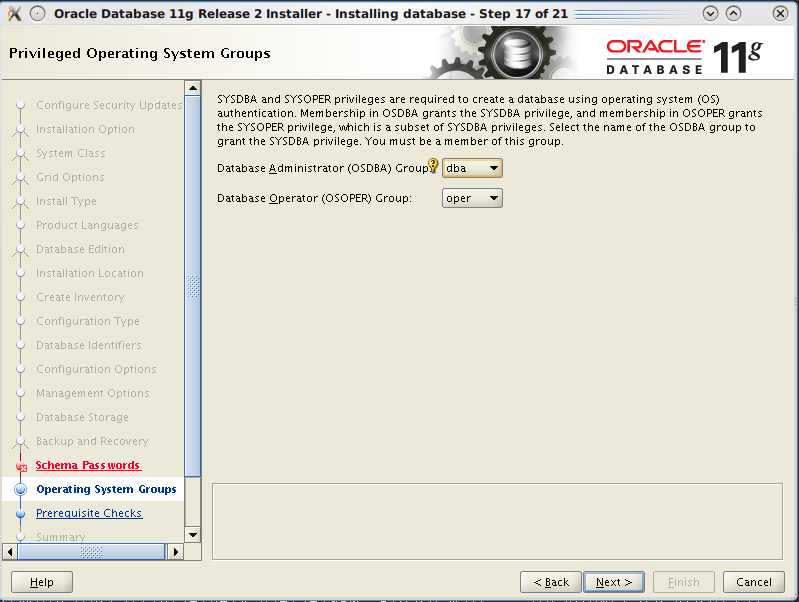Click the step list scroll up arrow
Screen dimensions: 799x602
click(193, 88)
